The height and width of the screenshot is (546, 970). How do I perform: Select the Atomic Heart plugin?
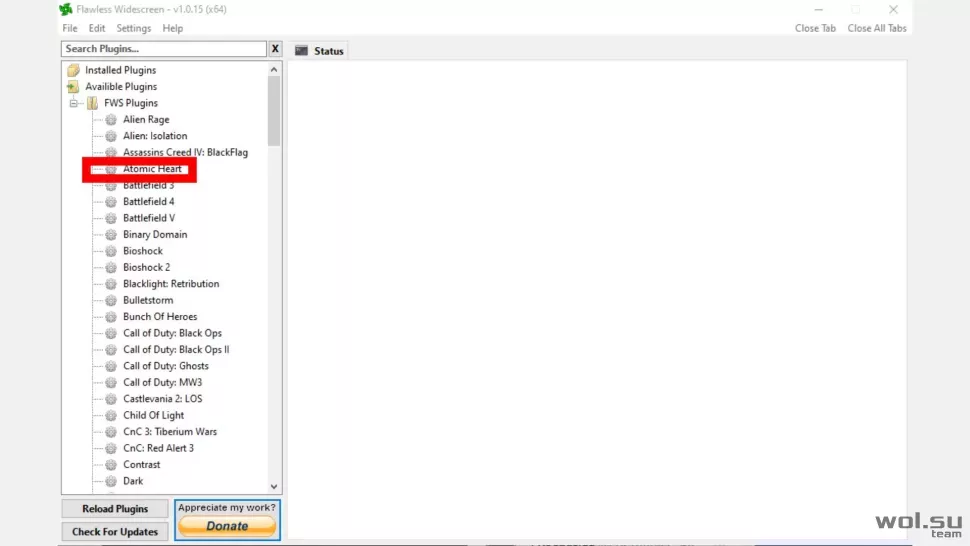pos(152,169)
